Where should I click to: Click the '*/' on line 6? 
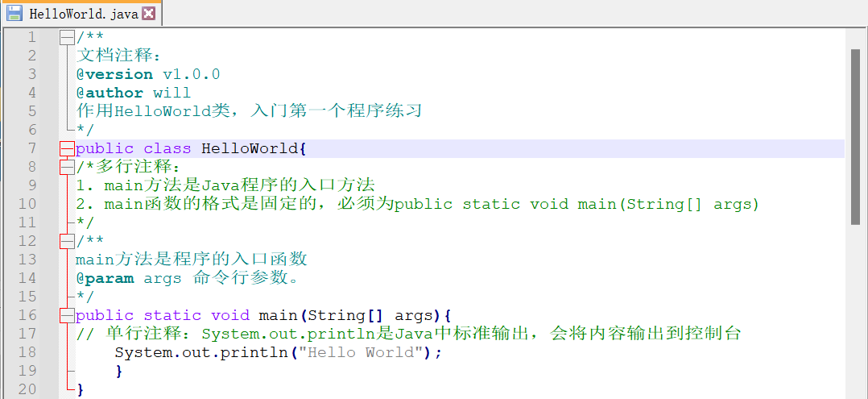click(86, 130)
